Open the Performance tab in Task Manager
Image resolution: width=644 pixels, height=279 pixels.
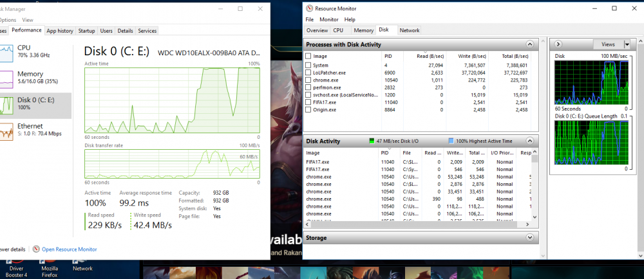tap(26, 30)
